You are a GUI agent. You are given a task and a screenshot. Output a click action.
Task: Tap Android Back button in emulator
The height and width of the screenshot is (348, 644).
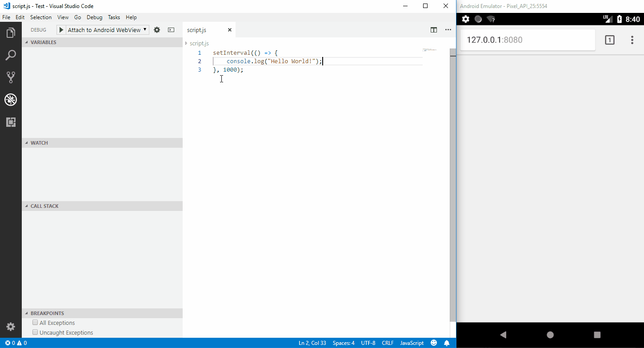503,335
